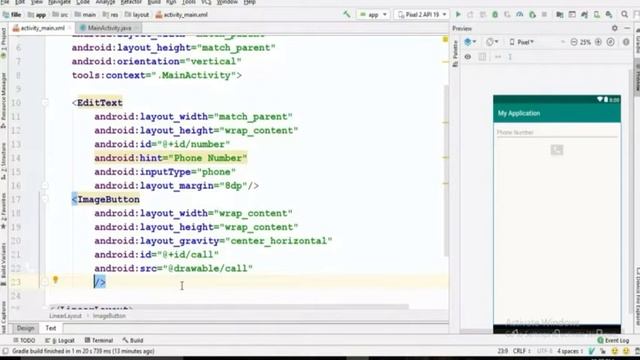The width and height of the screenshot is (640, 360).
Task: Select the Text tab below editor
Action: tap(51, 328)
